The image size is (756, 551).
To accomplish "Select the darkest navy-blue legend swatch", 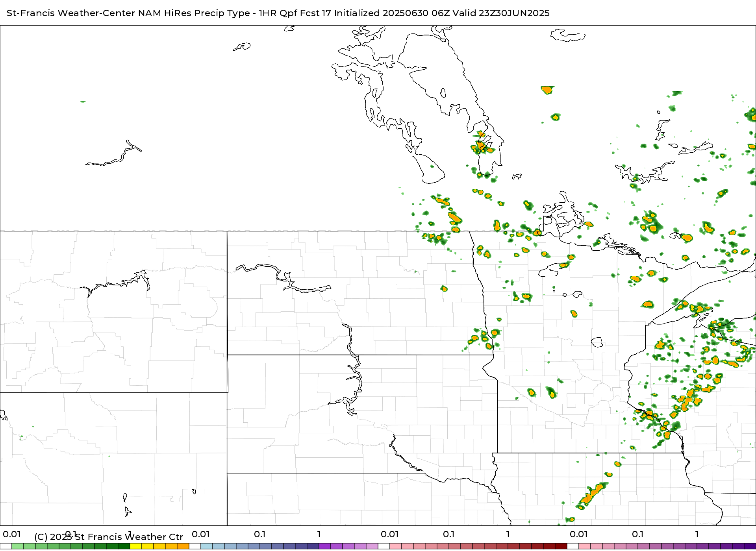I will [313, 546].
